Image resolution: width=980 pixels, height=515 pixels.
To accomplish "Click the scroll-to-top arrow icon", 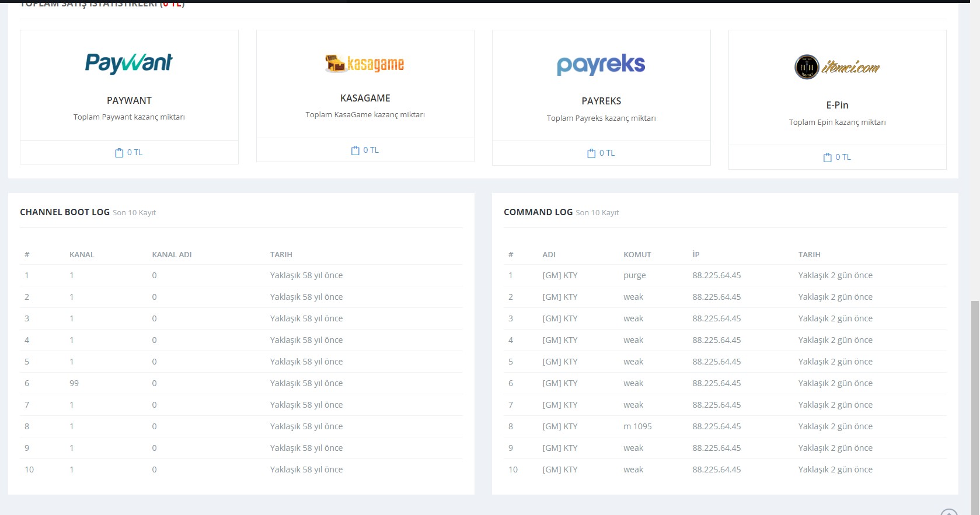I will click(949, 512).
